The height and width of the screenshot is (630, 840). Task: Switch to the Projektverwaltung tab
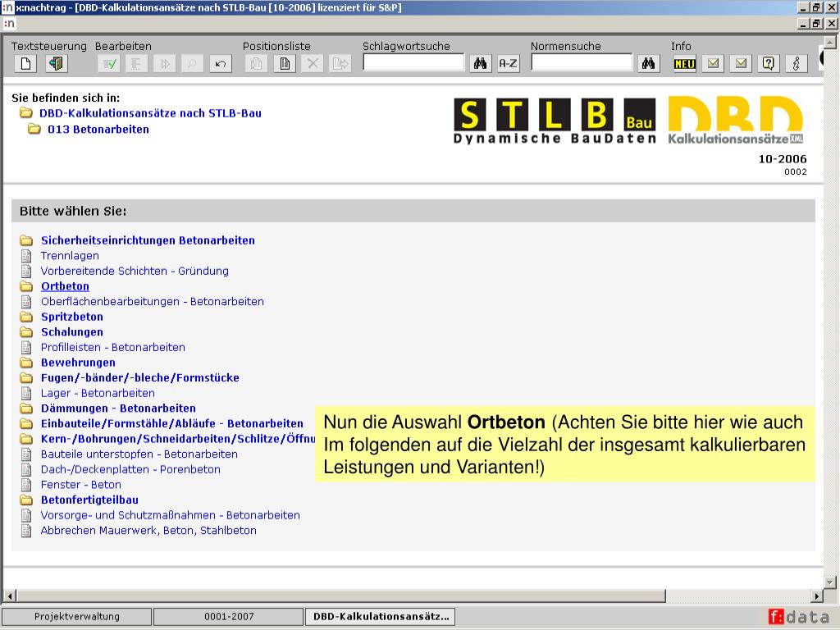(x=76, y=617)
